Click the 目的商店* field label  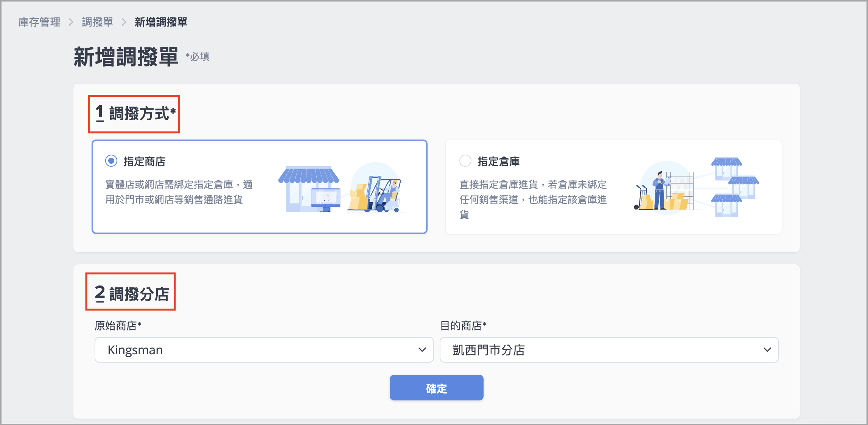click(463, 326)
